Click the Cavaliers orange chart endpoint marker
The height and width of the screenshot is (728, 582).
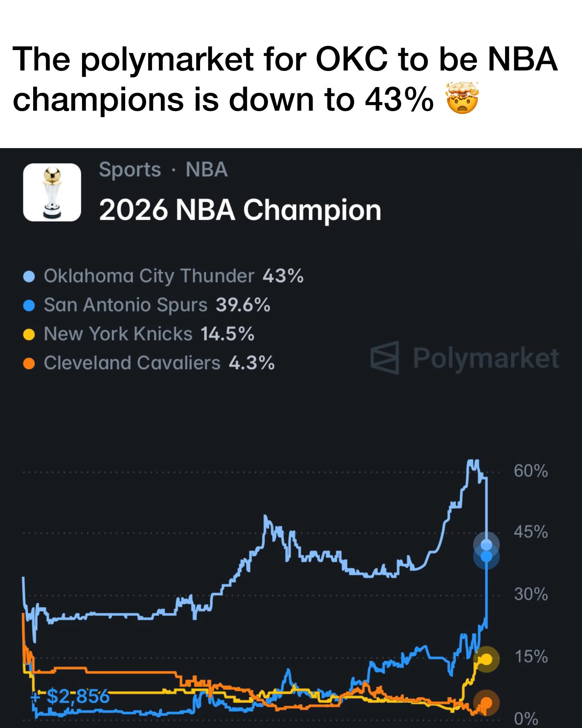coord(486,703)
